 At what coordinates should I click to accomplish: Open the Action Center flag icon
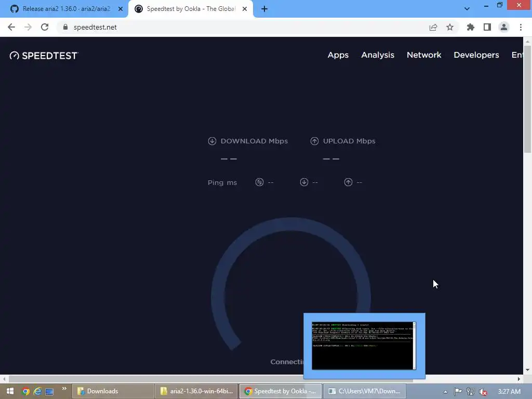[458, 392]
